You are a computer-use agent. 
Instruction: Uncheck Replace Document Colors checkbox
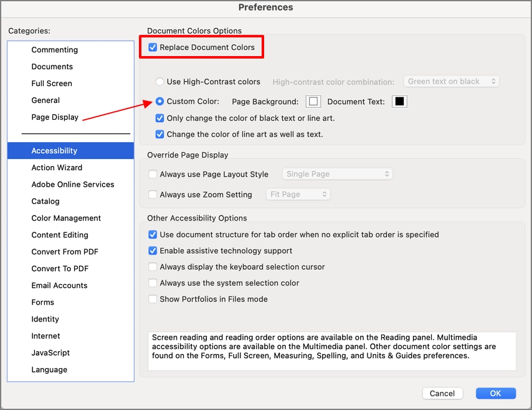pos(153,47)
